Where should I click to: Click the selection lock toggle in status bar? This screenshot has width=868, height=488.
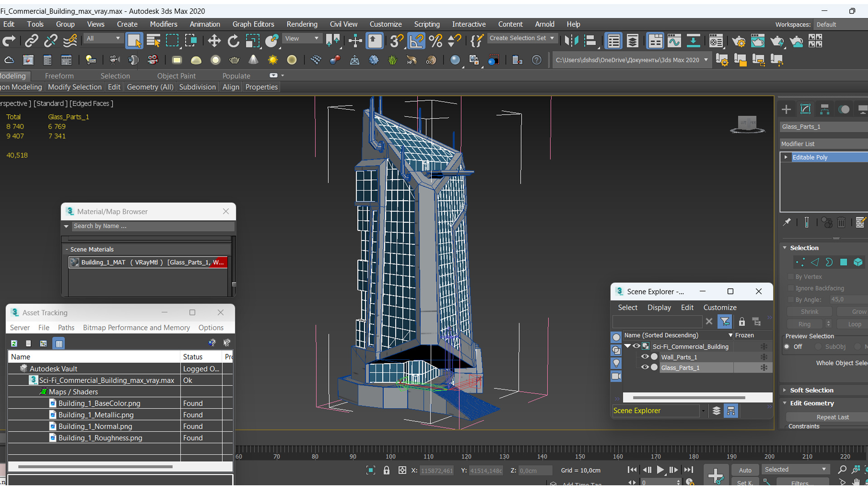[x=387, y=470]
